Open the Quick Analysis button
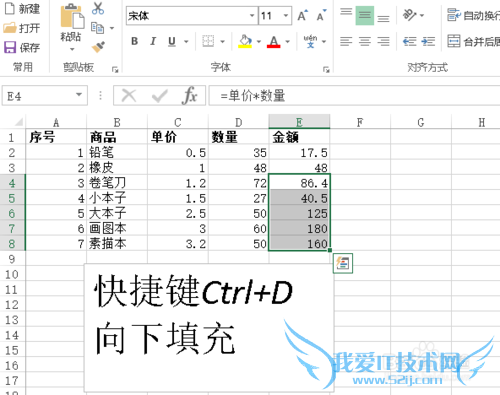This screenshot has height=395, width=500. click(343, 263)
